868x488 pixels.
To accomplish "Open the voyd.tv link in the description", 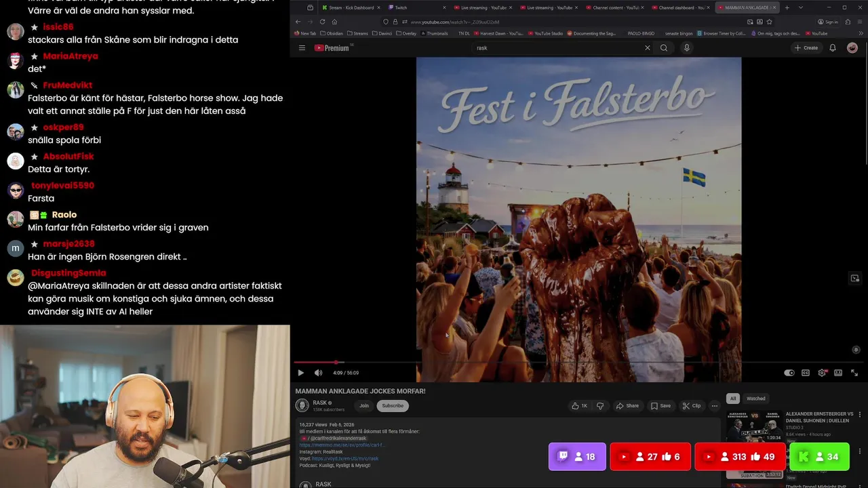I will (x=345, y=459).
